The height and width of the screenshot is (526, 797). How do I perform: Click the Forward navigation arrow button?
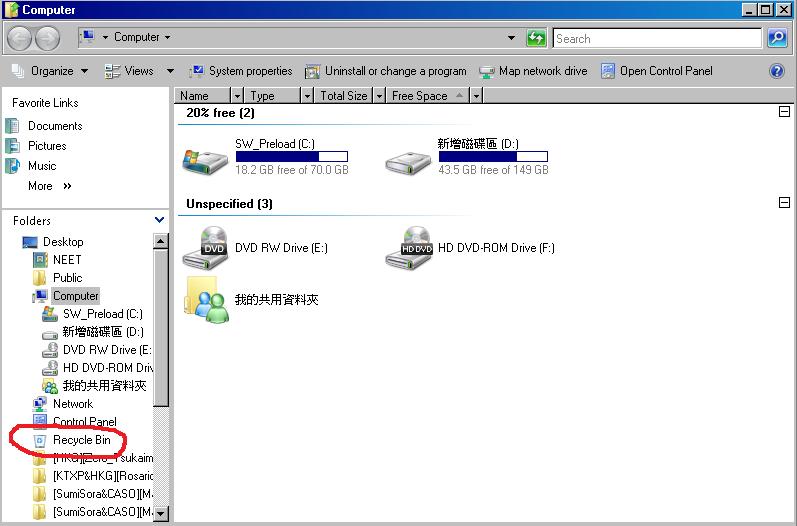click(x=47, y=38)
